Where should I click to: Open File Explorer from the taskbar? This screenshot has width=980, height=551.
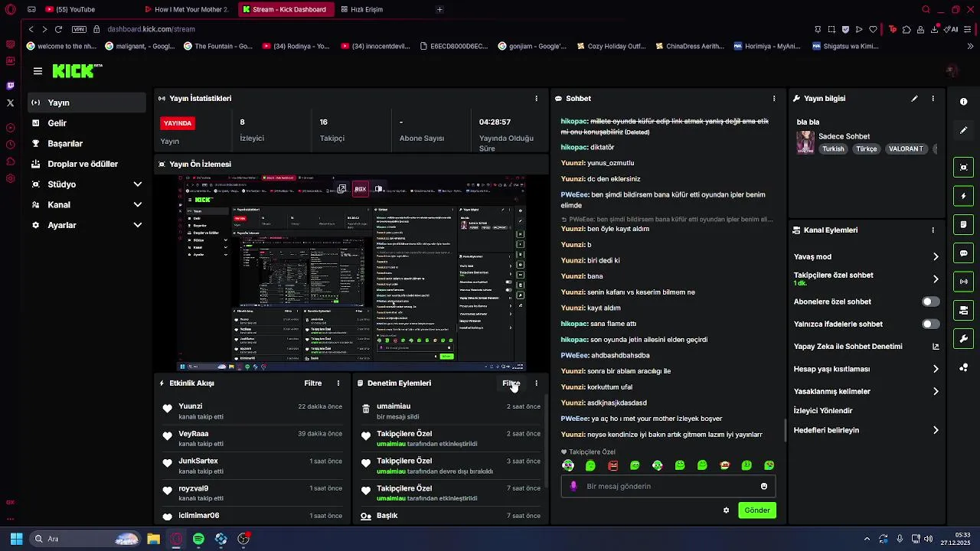[153, 540]
